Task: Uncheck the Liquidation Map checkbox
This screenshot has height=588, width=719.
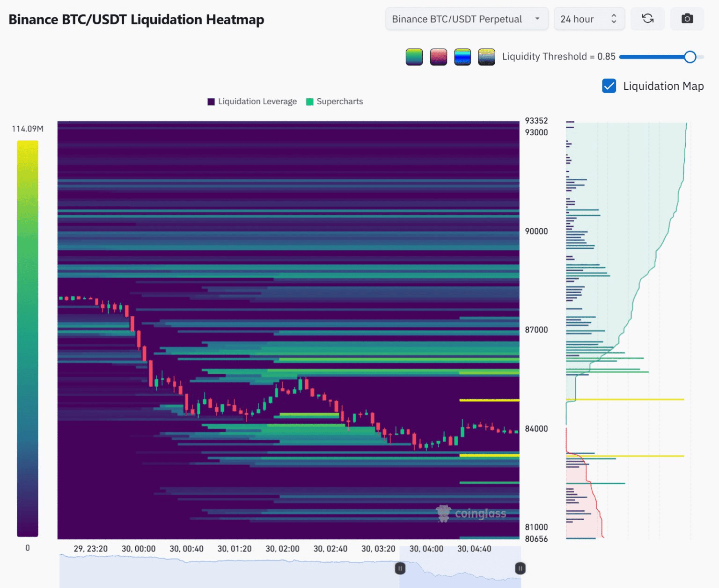Action: click(x=609, y=86)
